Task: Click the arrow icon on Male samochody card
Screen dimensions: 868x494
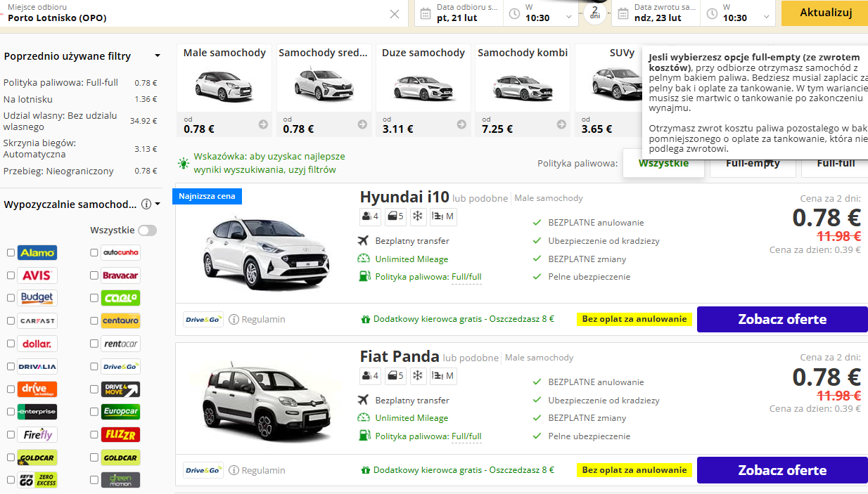Action: point(263,124)
